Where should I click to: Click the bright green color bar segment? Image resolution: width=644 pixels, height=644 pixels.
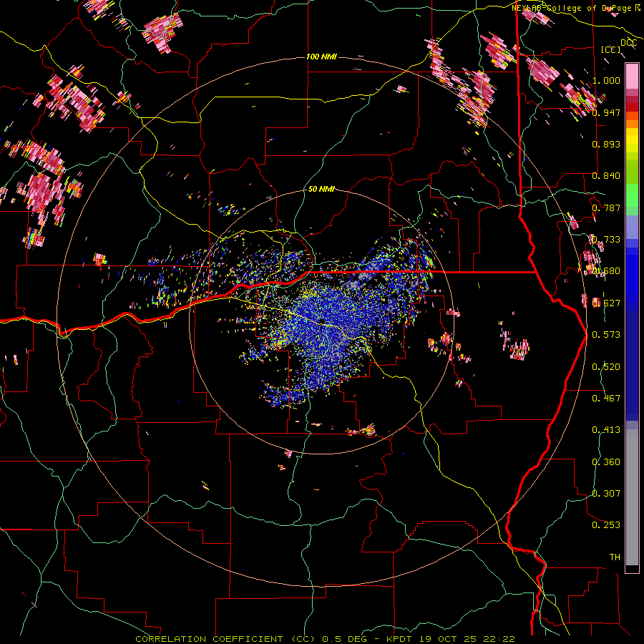tap(632, 195)
